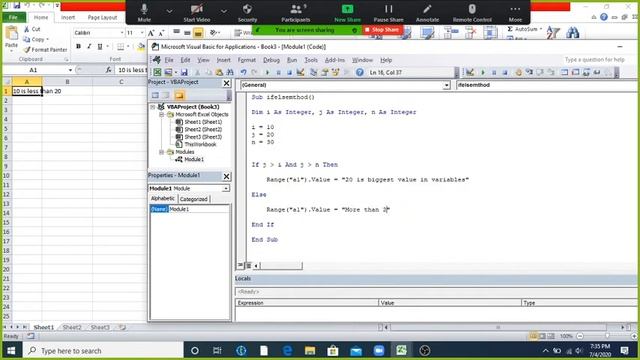Undo last edit in the VBA editor
The width and height of the screenshot is (640, 360).
coord(243,72)
